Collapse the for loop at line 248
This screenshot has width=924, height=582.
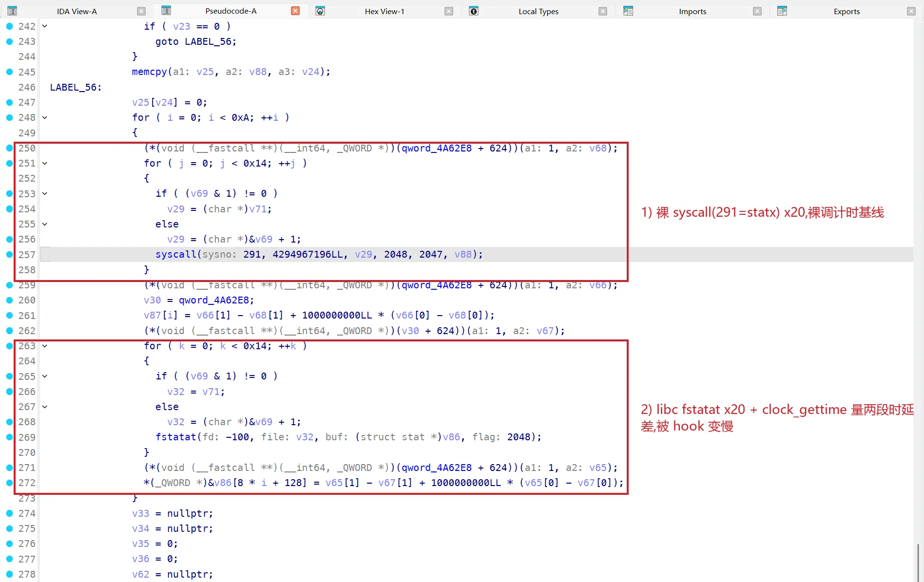tap(45, 117)
